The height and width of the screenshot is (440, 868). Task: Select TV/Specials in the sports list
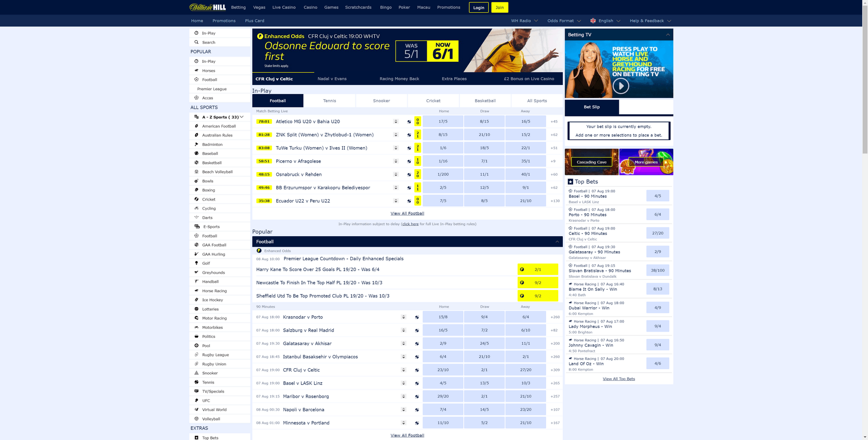point(219,391)
